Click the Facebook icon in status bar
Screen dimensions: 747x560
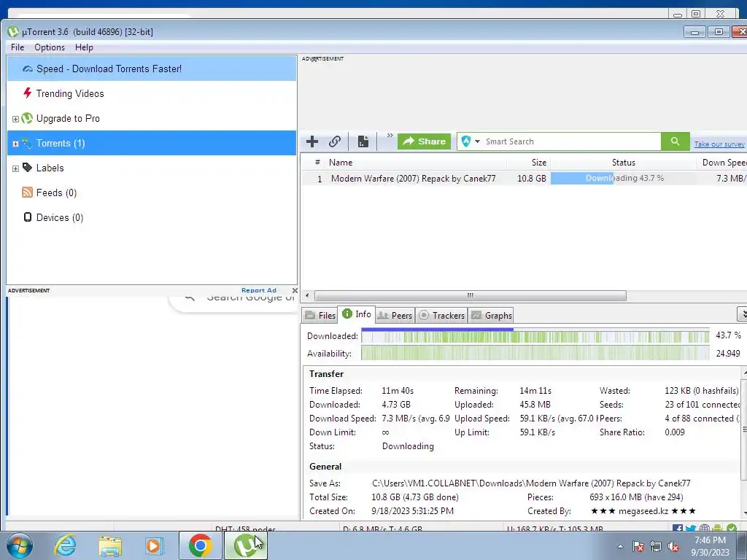tap(678, 529)
